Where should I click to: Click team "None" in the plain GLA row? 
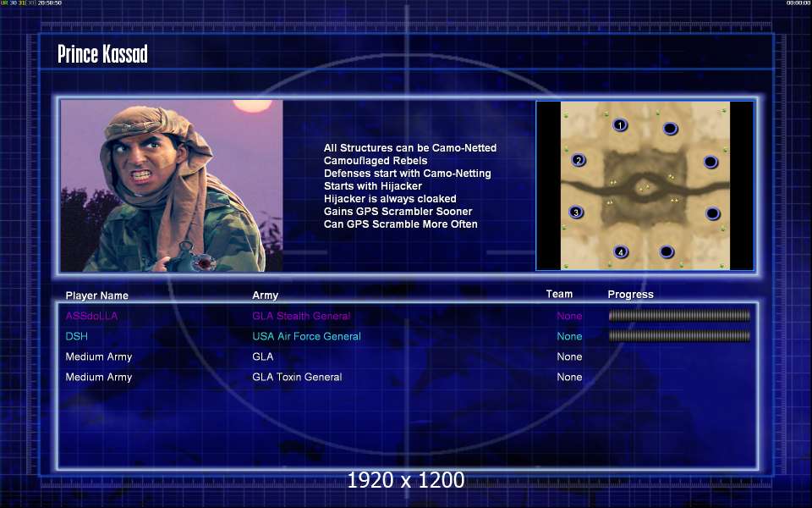[569, 356]
